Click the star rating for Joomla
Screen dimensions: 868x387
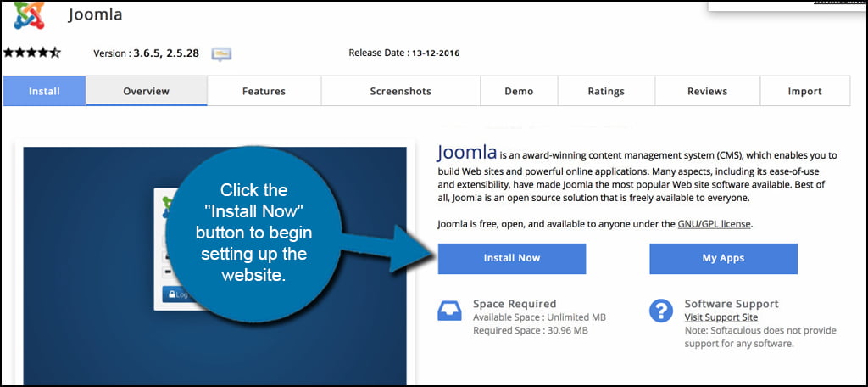(31, 53)
